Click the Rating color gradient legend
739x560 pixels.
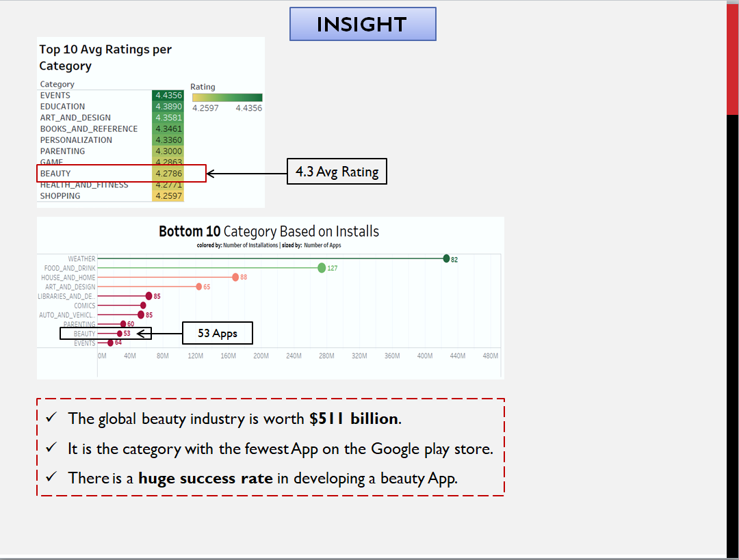tap(226, 96)
